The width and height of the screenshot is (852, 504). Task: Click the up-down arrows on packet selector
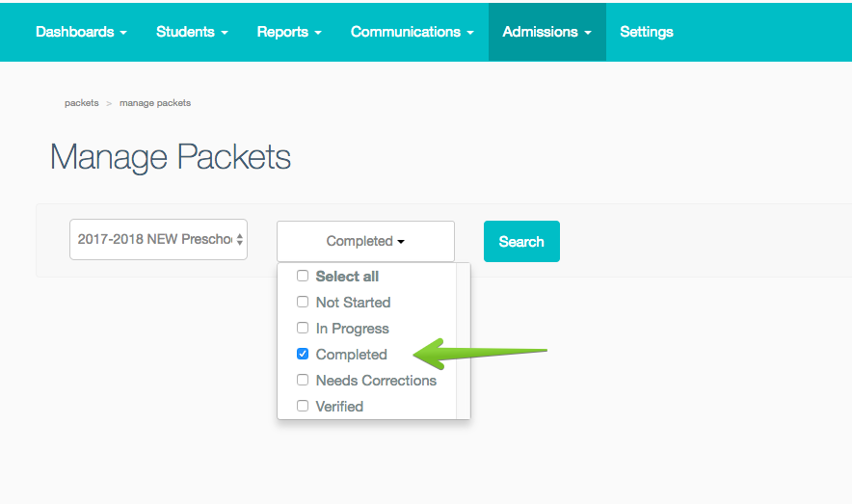click(x=240, y=240)
